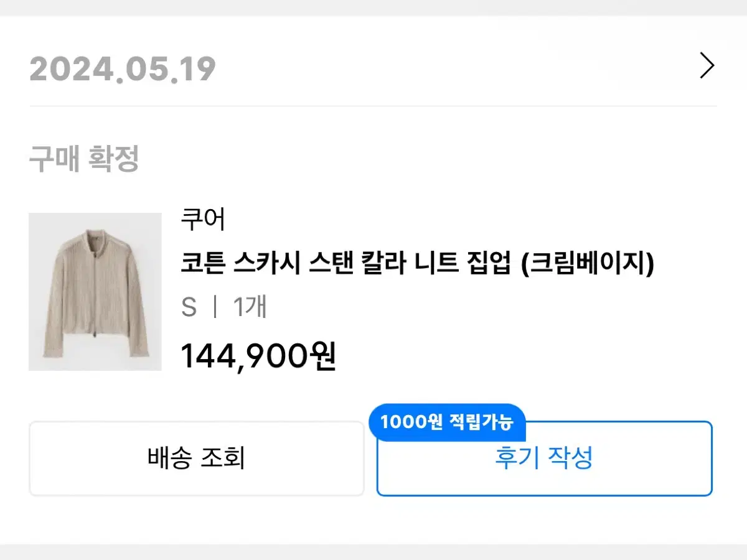View the cream beige knit zip-up listing
Image resolution: width=747 pixels, height=560 pixels.
pyautogui.click(x=417, y=263)
